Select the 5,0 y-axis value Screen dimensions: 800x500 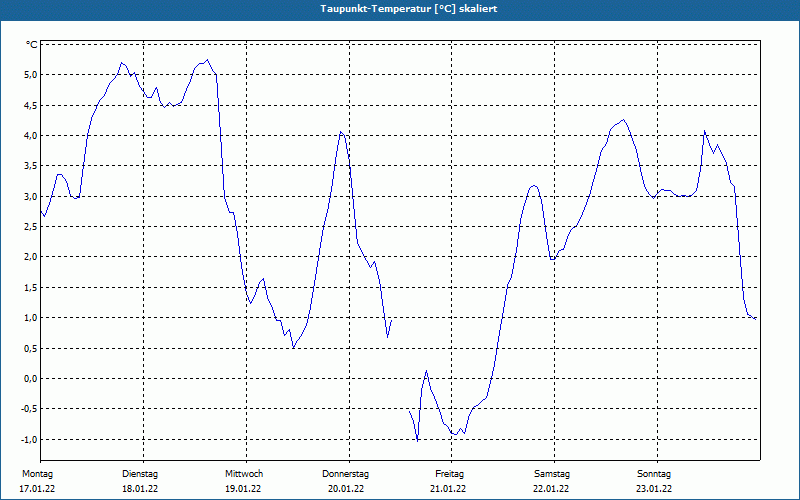coord(31,75)
